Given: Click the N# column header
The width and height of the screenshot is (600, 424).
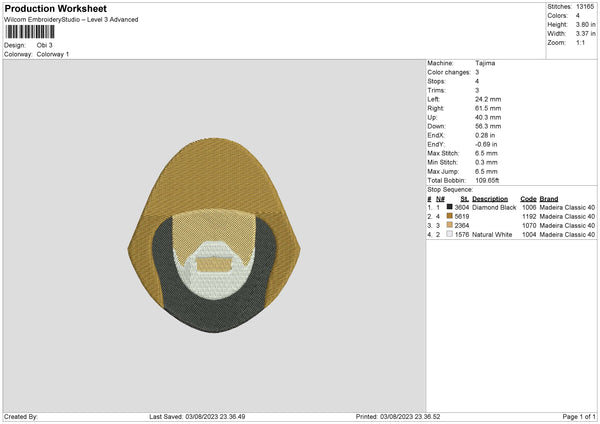Looking at the screenshot, I should click(x=439, y=199).
